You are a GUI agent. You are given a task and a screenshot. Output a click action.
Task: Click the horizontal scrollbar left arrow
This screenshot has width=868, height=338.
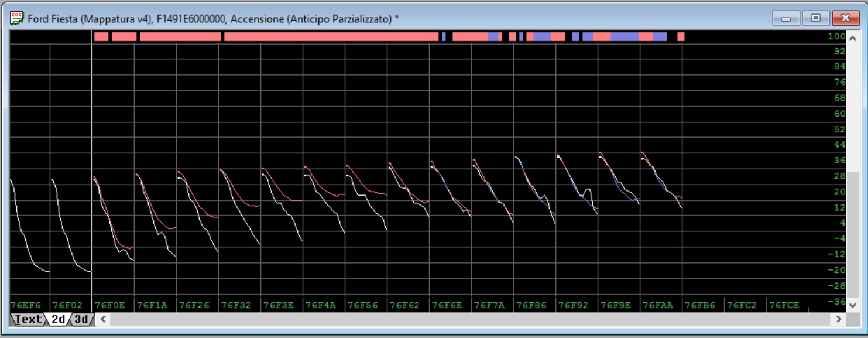tap(102, 320)
